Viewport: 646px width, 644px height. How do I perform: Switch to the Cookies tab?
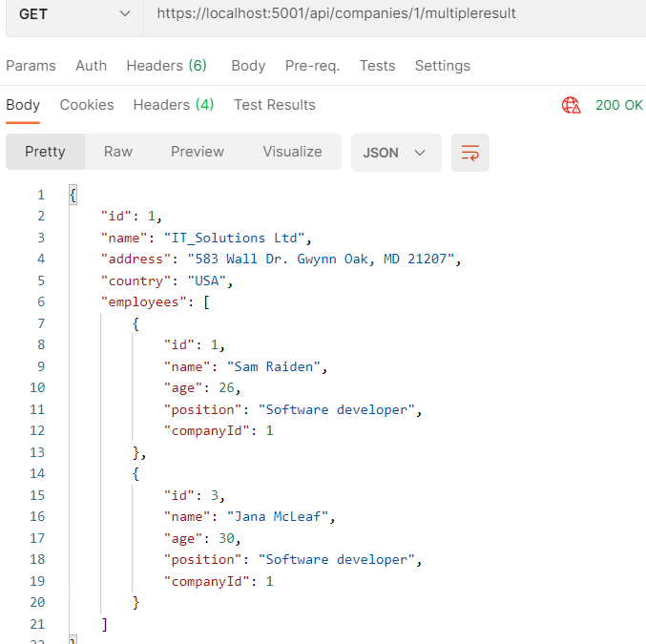pos(87,105)
